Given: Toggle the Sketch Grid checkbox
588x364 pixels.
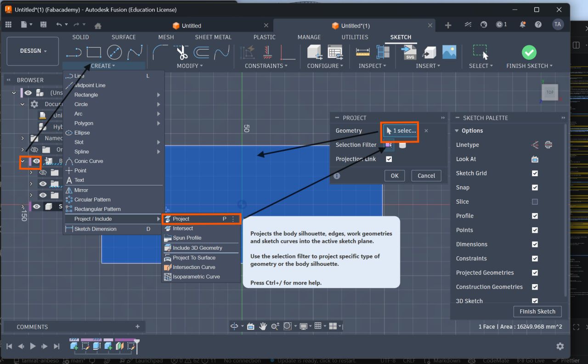Looking at the screenshot, I should [535, 174].
